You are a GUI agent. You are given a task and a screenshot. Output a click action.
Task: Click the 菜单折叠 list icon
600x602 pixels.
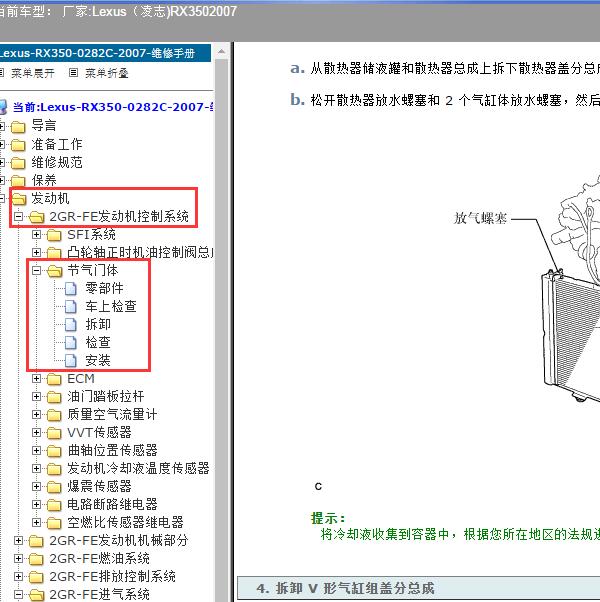(73, 73)
